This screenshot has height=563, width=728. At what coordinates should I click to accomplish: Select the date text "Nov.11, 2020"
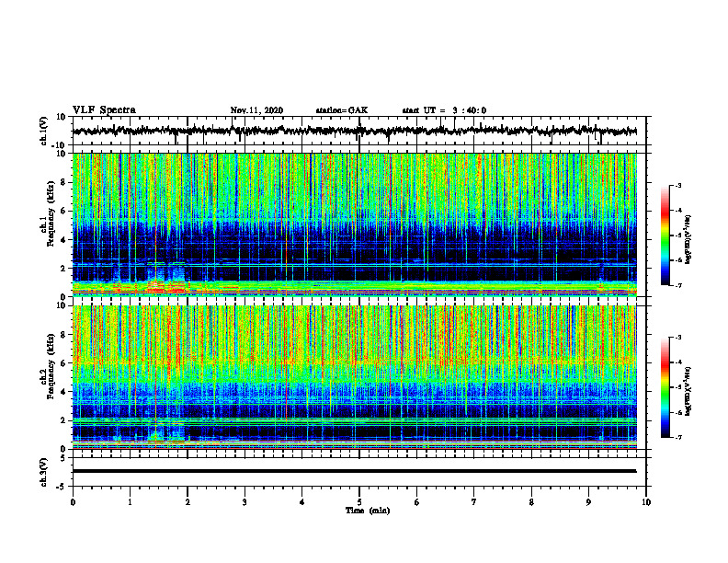pyautogui.click(x=256, y=110)
